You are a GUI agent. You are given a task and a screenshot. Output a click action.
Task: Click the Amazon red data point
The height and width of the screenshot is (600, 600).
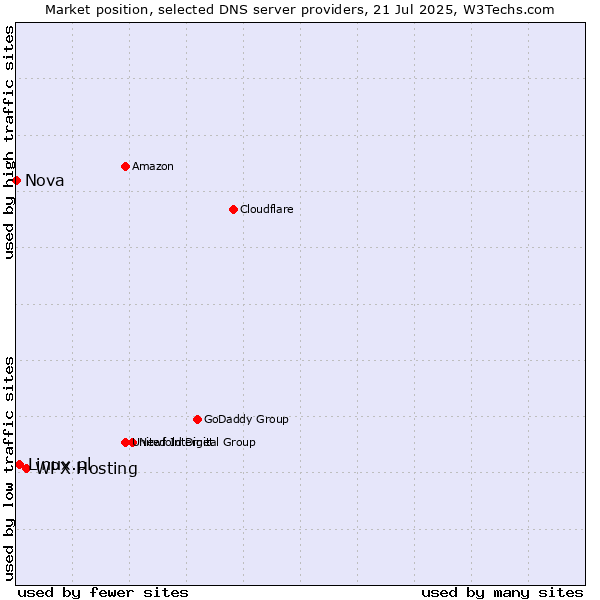pyautogui.click(x=125, y=166)
